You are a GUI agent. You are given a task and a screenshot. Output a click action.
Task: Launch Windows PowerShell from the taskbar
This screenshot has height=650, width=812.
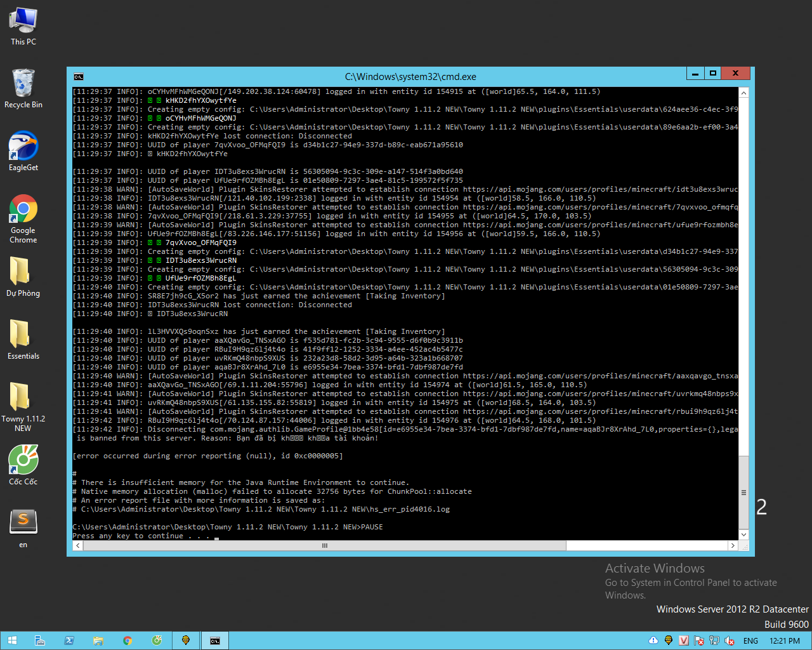coord(69,640)
